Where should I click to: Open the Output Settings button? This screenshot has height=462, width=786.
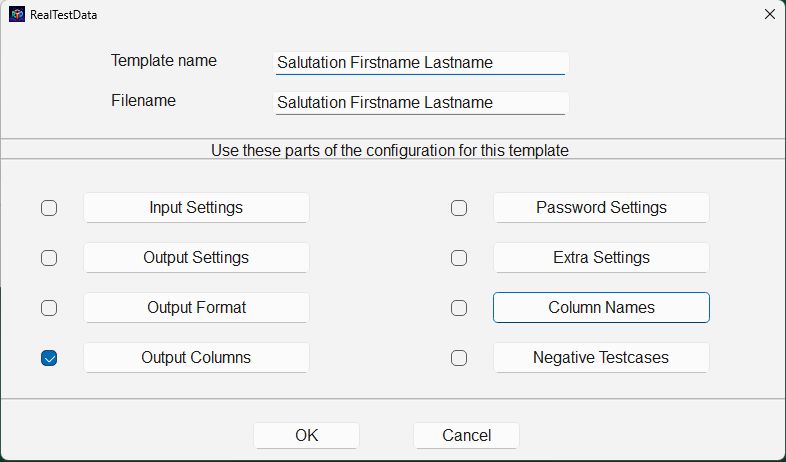(196, 258)
